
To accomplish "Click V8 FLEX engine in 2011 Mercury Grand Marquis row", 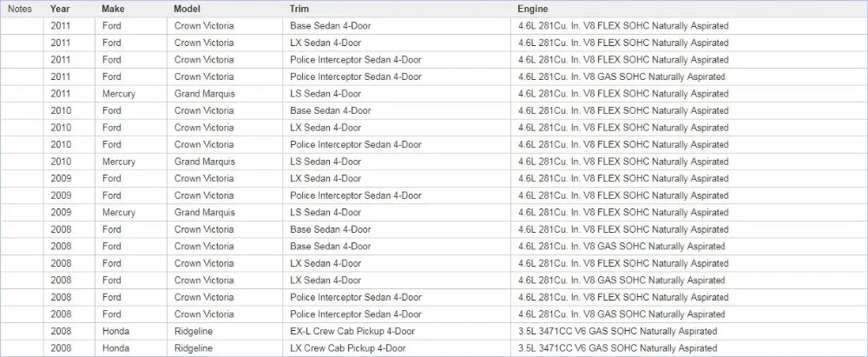I will pyautogui.click(x=623, y=94).
